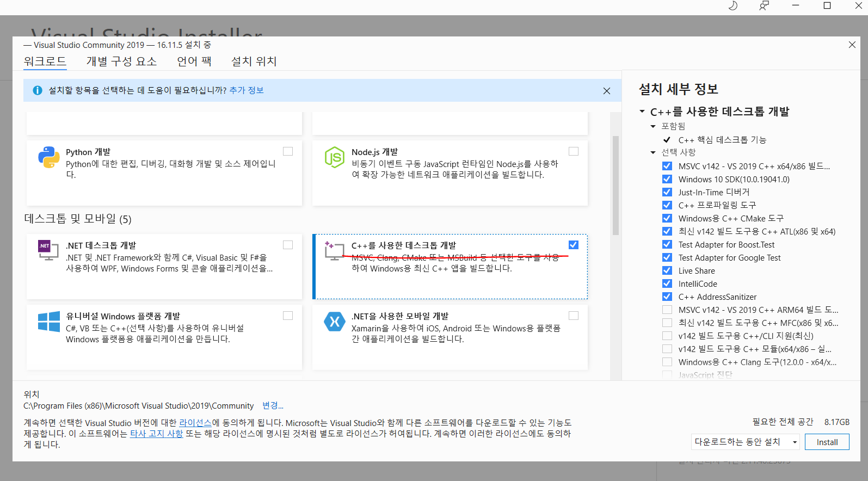Check the .NET mobile development workload
Image resolution: width=868 pixels, height=481 pixels.
click(x=574, y=316)
